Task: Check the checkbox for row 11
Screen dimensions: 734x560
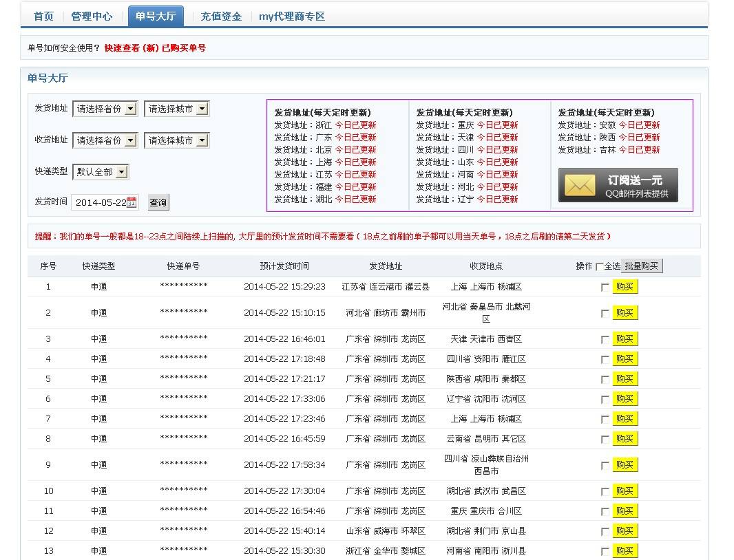Action: pyautogui.click(x=605, y=512)
